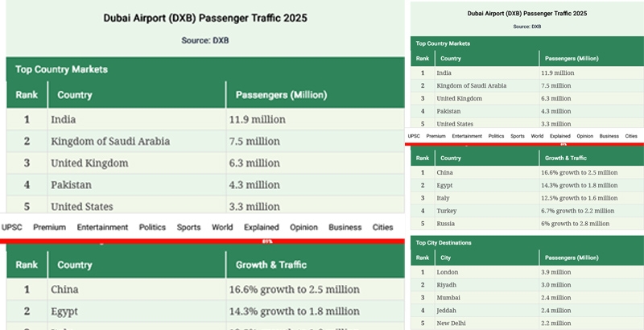Open Sports in the large left navigation
Image resolution: width=644 pixels, height=330 pixels.
tap(188, 228)
